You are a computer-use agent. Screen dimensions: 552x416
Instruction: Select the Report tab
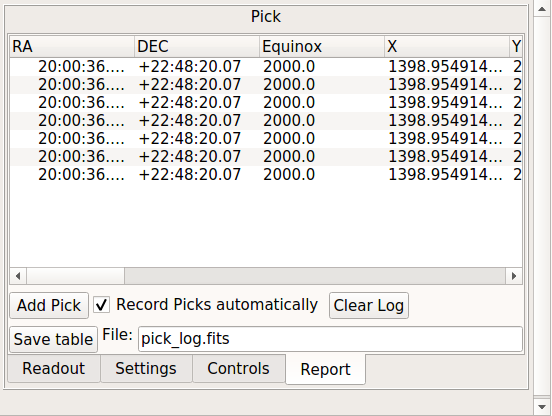coord(325,369)
